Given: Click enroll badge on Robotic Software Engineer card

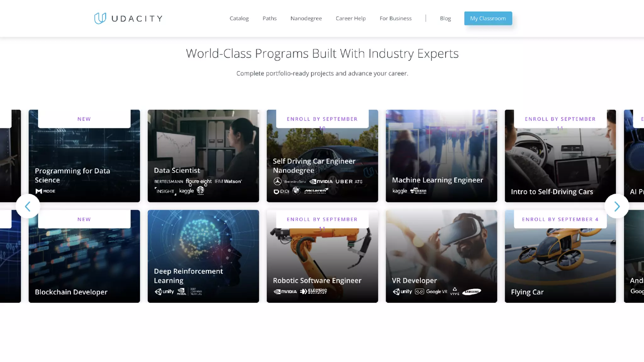Looking at the screenshot, I should point(322,219).
